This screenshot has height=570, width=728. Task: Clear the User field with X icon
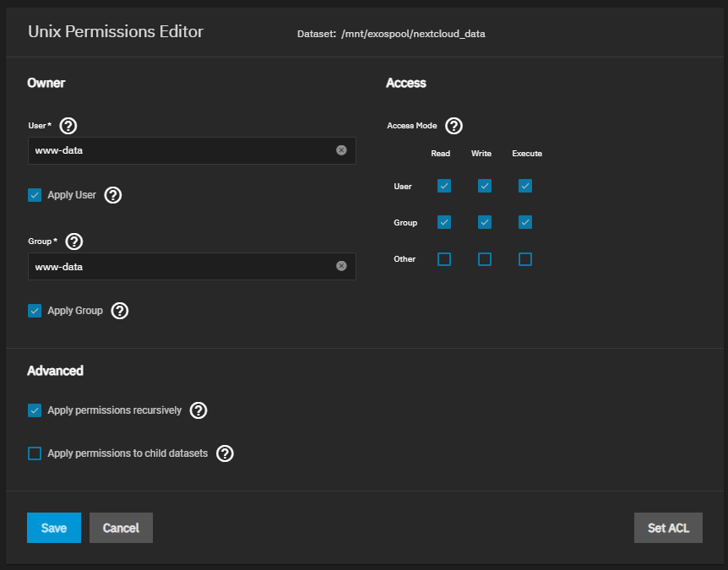tap(341, 150)
